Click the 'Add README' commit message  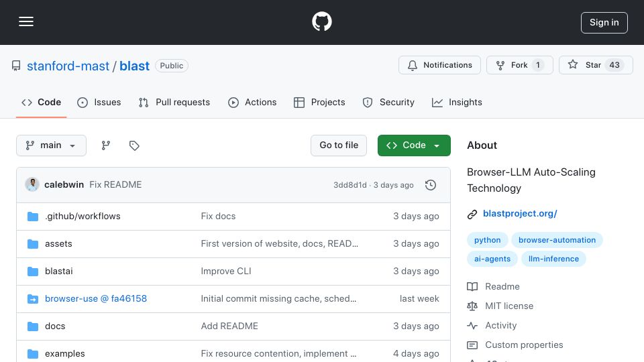tap(229, 326)
